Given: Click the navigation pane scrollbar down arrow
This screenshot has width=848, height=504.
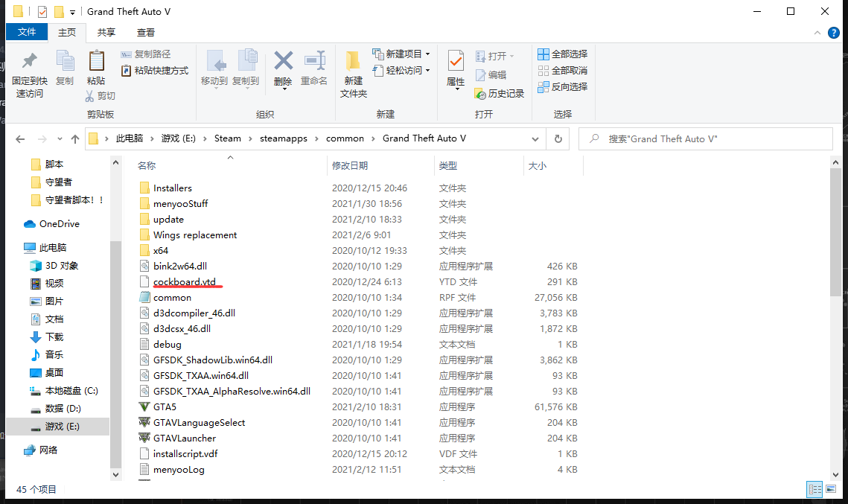Looking at the screenshot, I should [x=115, y=474].
